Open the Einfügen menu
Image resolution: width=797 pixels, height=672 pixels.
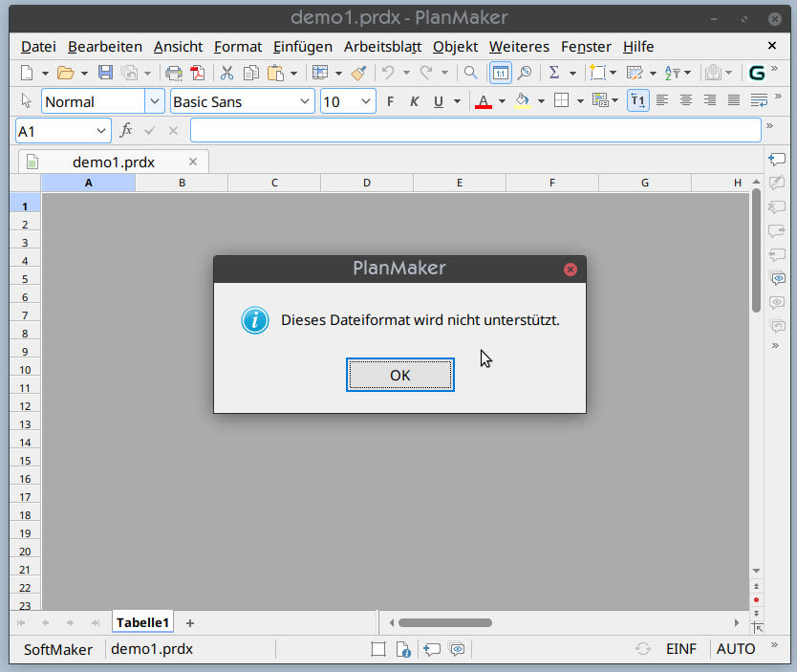point(302,47)
